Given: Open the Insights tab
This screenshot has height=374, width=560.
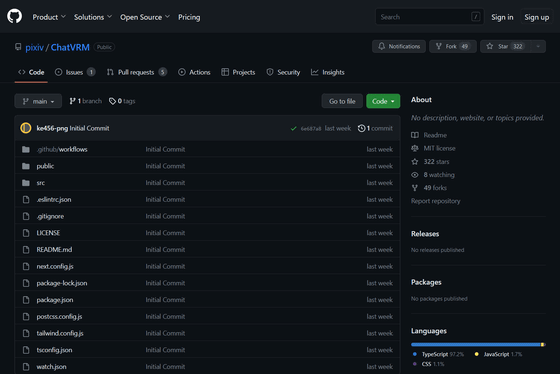Looking at the screenshot, I should coord(328,72).
